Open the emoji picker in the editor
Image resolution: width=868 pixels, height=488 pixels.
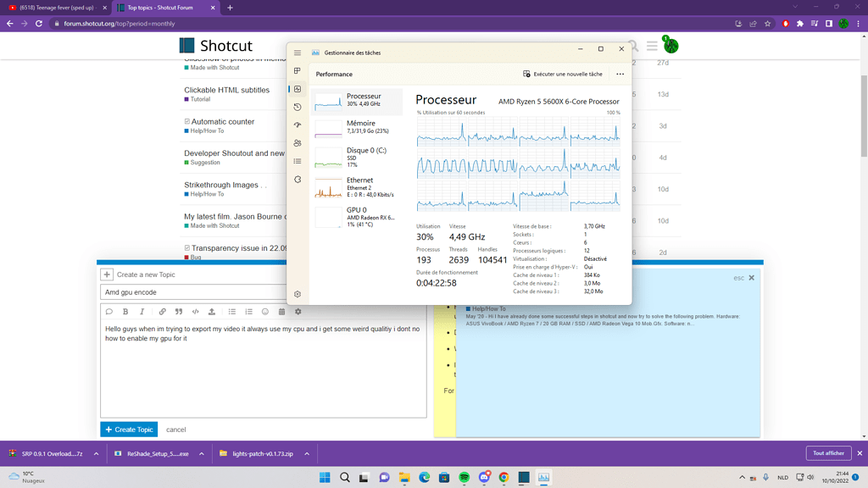click(265, 312)
